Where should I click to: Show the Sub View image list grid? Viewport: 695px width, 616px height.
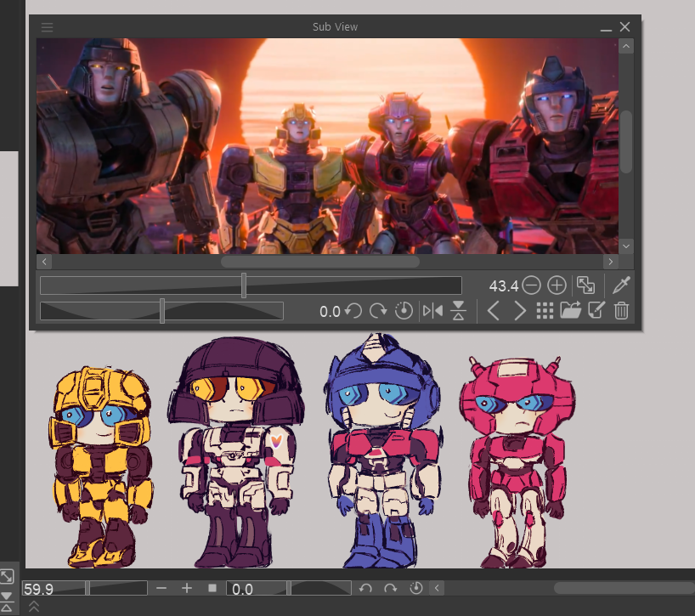545,311
